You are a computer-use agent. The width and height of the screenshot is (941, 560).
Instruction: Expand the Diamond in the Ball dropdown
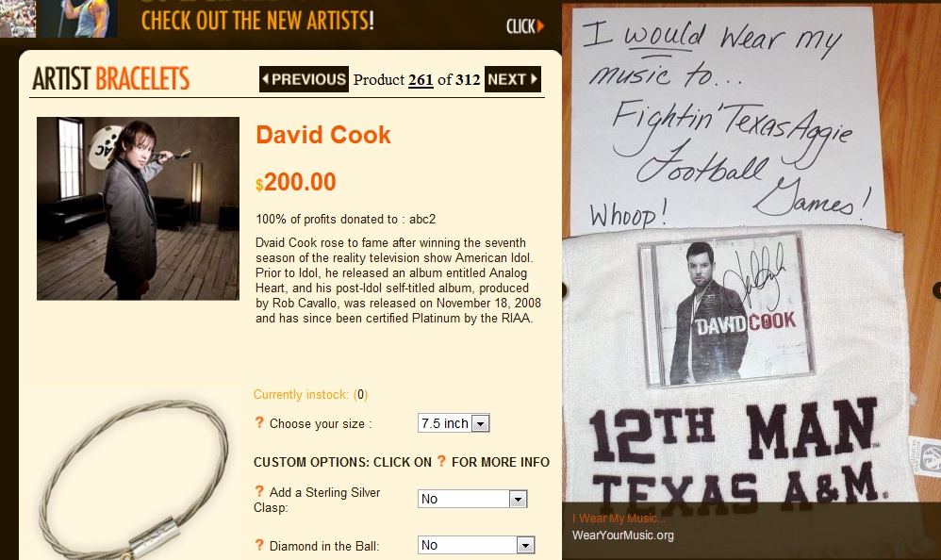point(476,545)
